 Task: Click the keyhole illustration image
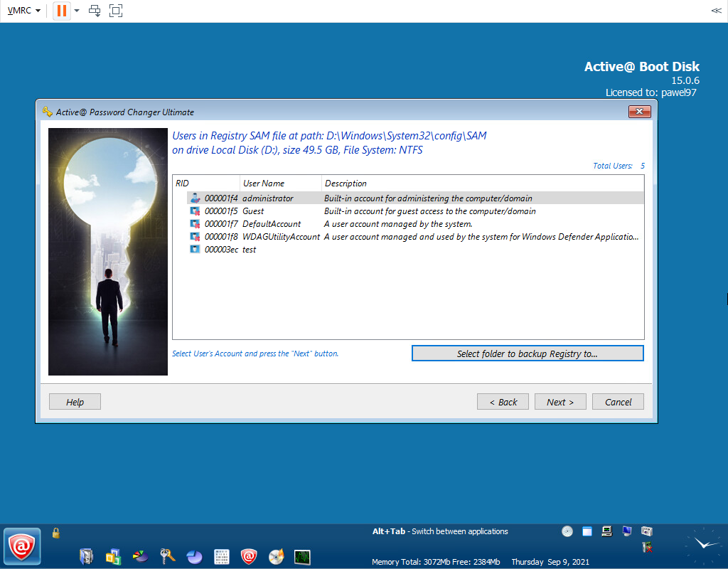108,252
